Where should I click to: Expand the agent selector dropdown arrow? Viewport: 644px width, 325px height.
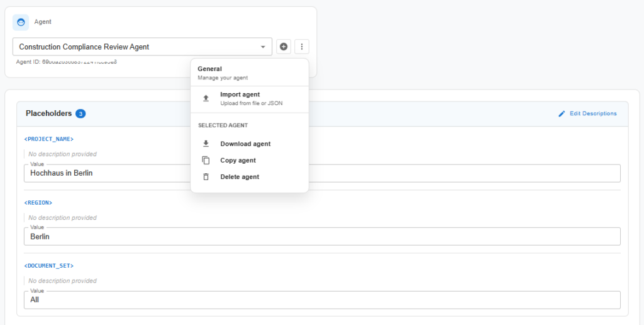pyautogui.click(x=263, y=47)
